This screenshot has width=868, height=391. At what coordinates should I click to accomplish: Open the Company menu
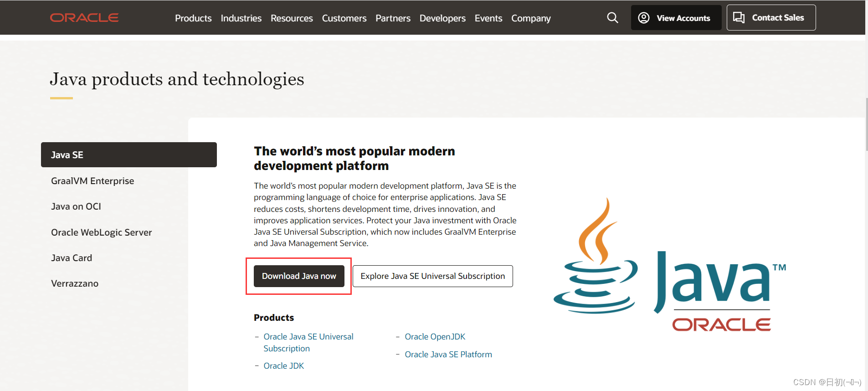click(x=531, y=18)
